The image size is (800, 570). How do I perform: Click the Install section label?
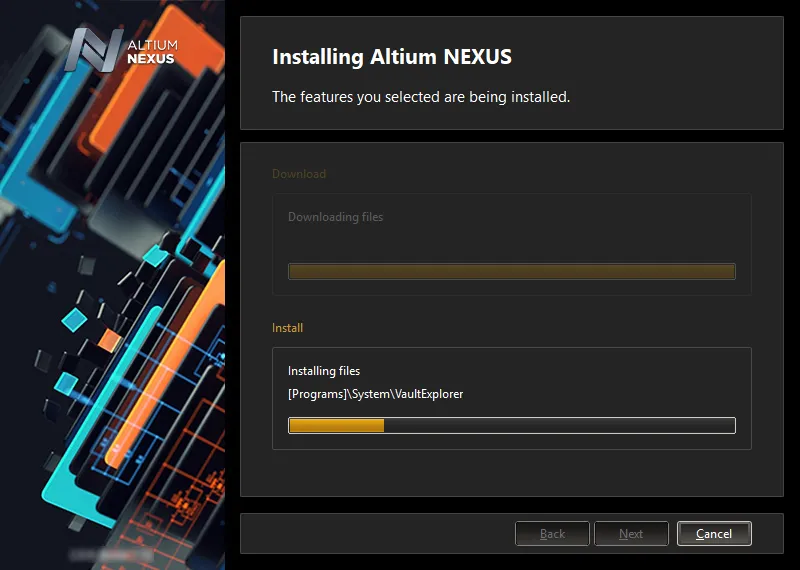pyautogui.click(x=287, y=328)
